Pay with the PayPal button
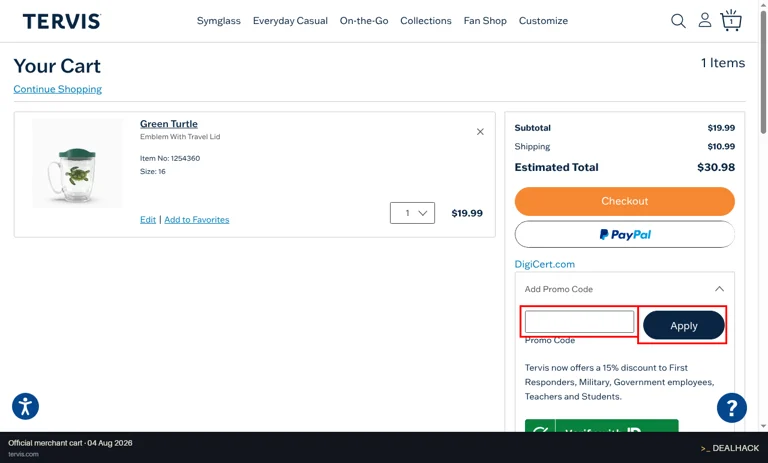This screenshot has width=768, height=463. (x=624, y=235)
